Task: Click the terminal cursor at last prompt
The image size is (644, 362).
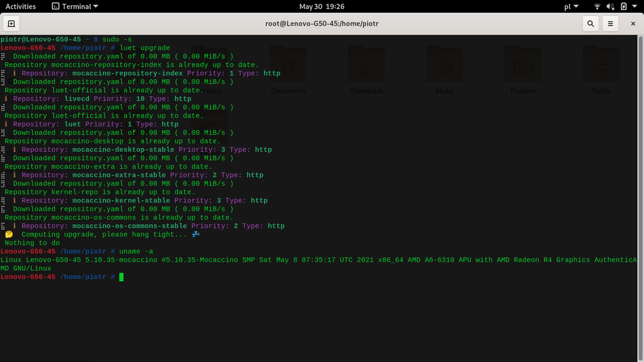Action: click(x=121, y=277)
